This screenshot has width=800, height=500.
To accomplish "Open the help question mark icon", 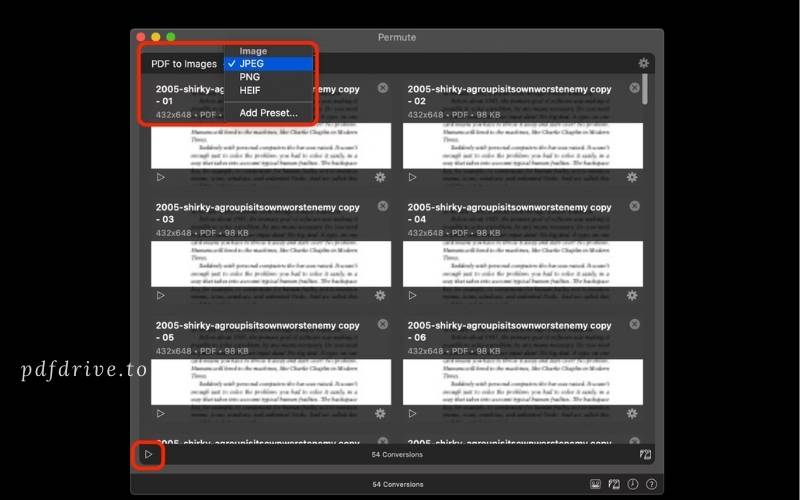I will pos(651,484).
